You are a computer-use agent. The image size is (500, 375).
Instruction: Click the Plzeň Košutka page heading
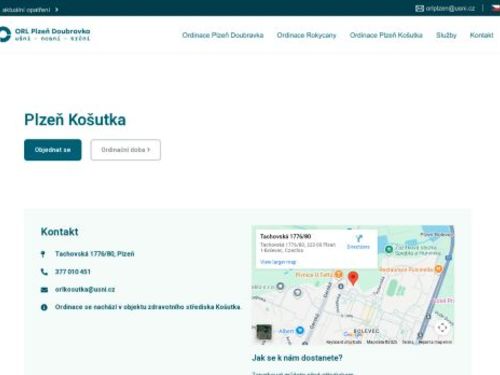click(75, 120)
